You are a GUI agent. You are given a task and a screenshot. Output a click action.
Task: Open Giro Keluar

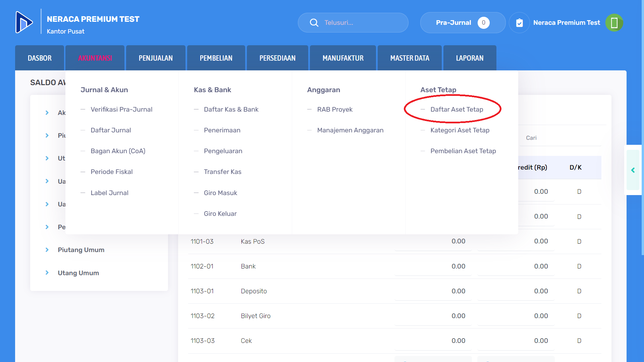coord(220,214)
